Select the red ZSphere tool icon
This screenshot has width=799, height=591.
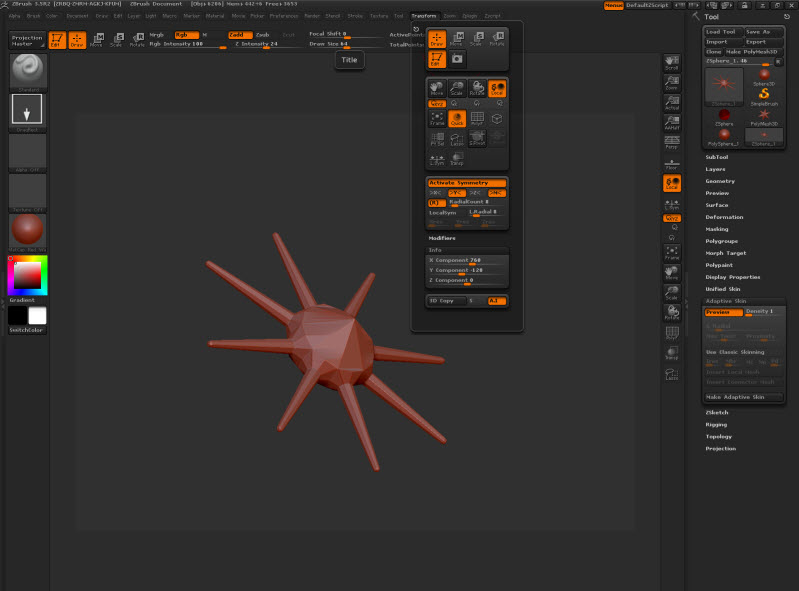[x=724, y=118]
